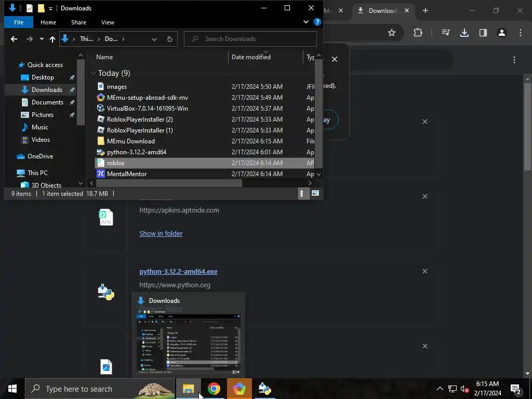Click the Downloads window preview thumbnail
This screenshot has height=399, width=532.
tap(188, 343)
